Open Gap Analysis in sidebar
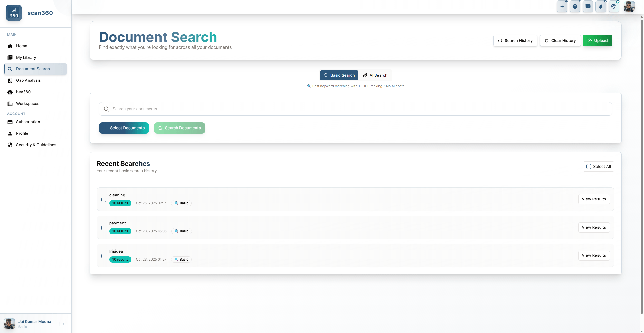 pos(28,80)
